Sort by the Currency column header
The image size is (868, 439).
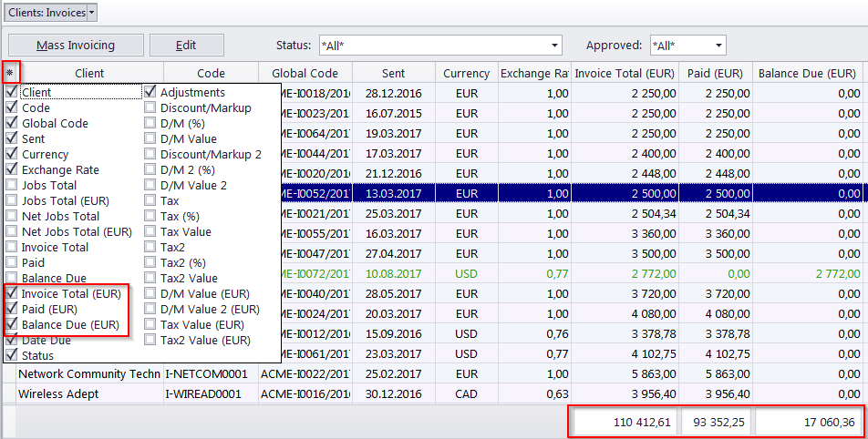[467, 73]
